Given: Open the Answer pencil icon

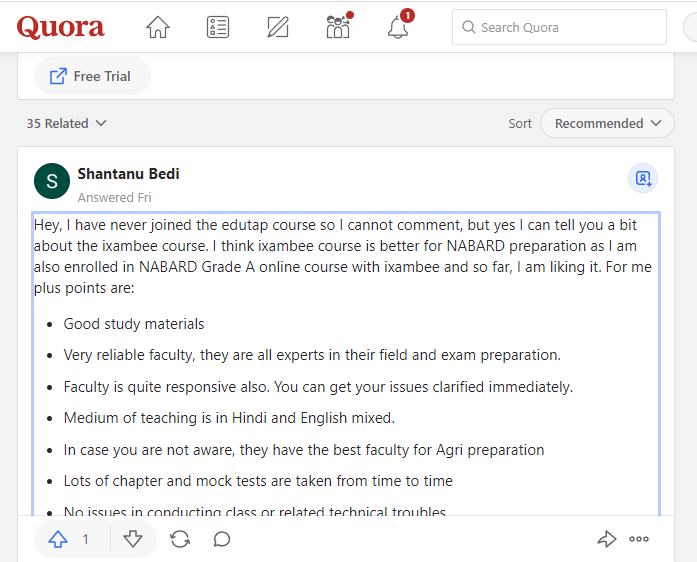Looking at the screenshot, I should click(x=278, y=27).
